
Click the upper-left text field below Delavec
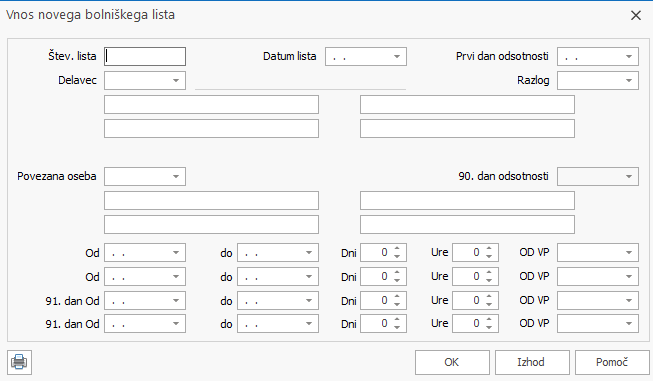[211, 105]
